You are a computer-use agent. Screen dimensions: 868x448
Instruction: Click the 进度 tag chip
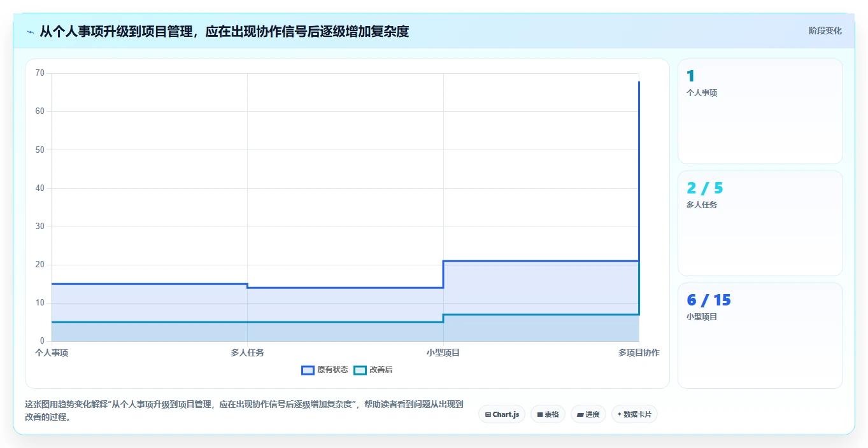588,414
